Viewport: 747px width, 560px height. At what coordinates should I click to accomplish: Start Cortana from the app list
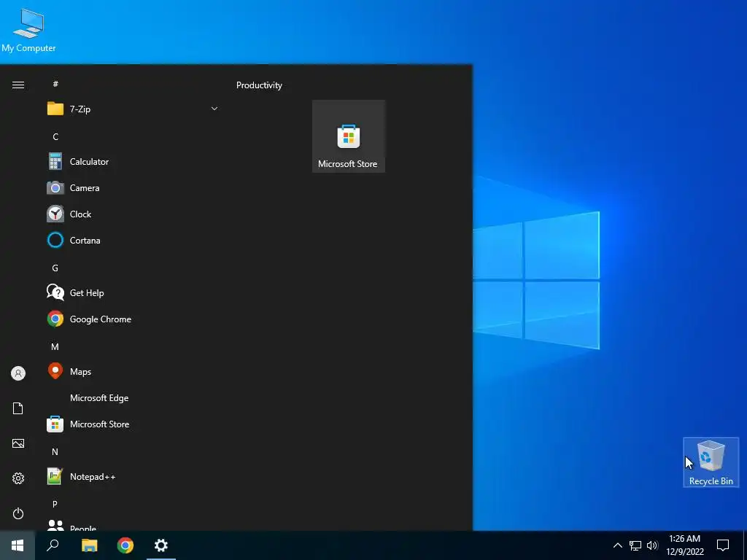pos(133,241)
